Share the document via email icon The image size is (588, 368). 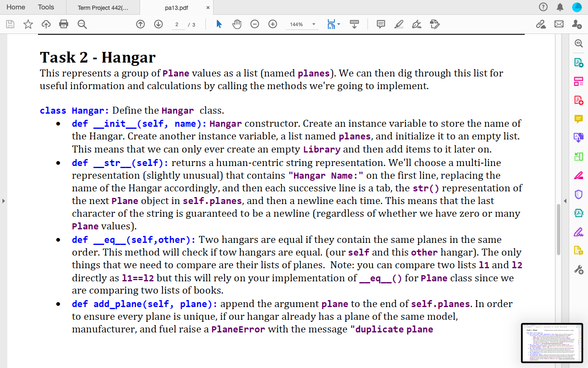[559, 25]
